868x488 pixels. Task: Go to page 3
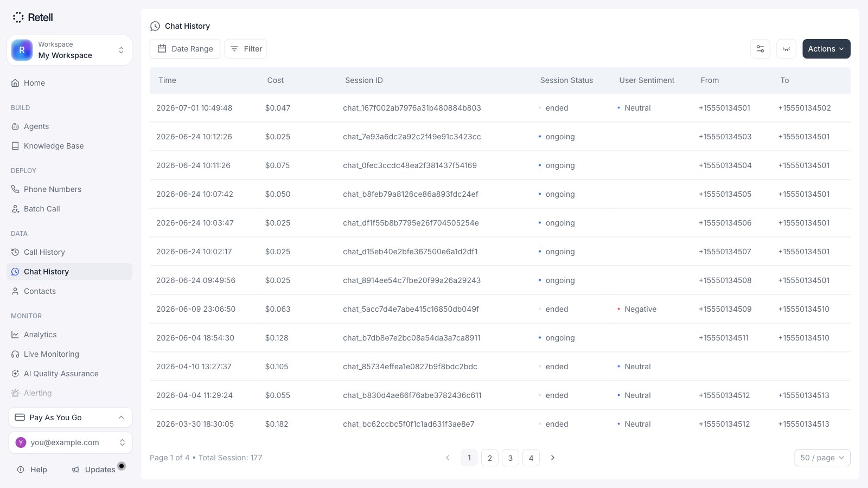click(x=510, y=458)
